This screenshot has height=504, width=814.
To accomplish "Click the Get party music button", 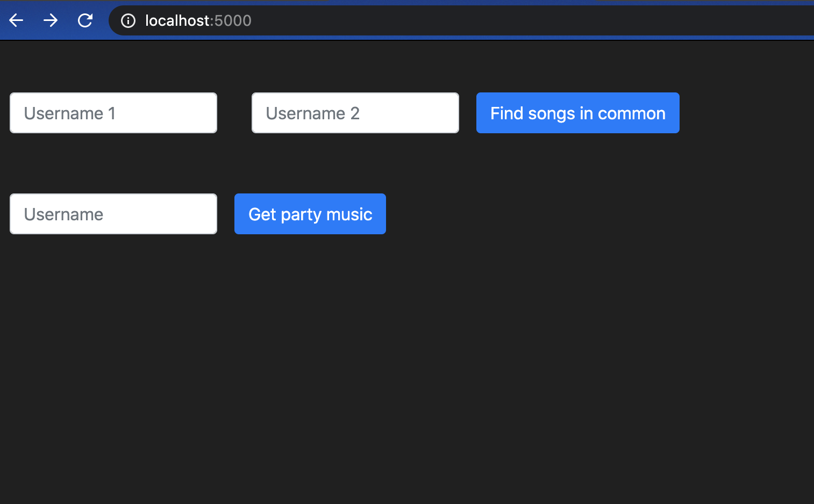I will pyautogui.click(x=310, y=214).
